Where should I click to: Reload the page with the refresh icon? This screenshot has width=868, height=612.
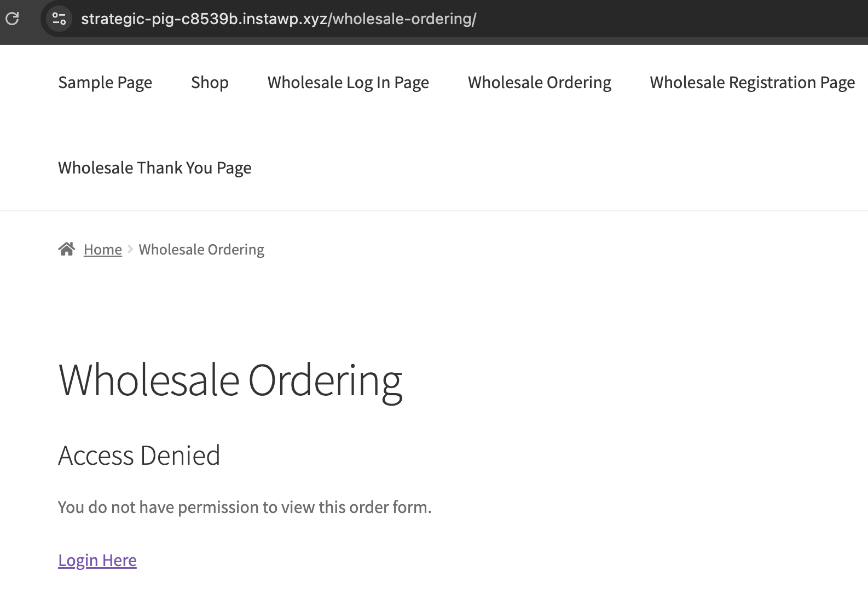pos(12,19)
